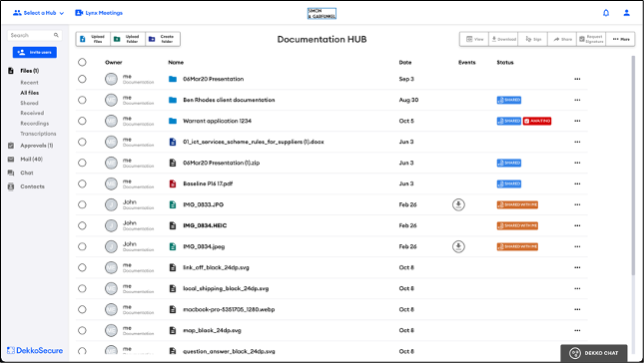Click download event icon for IMG_0834.jpeg
Image resolution: width=644 pixels, height=363 pixels.
point(458,246)
